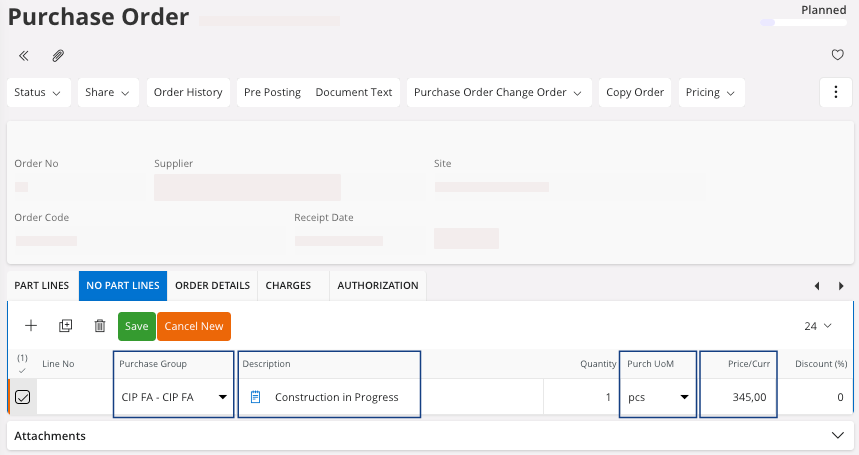Expand the Attachments section
The image size is (859, 455).
(837, 436)
